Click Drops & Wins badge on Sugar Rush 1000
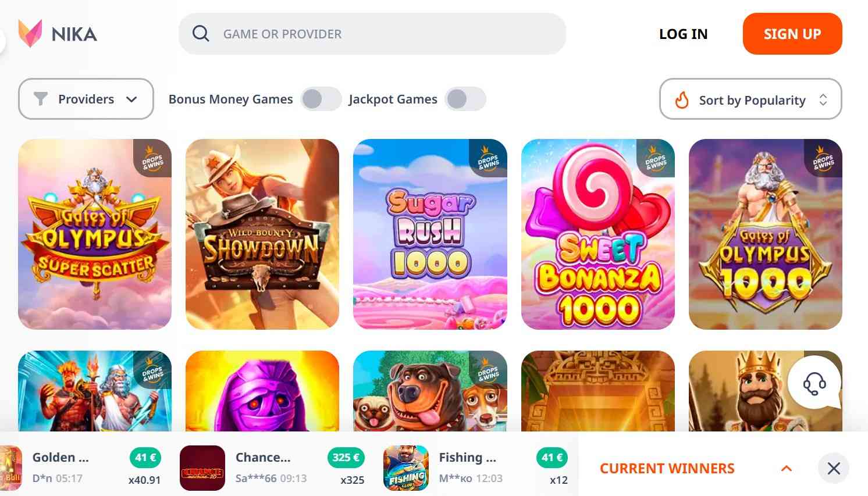 point(488,158)
